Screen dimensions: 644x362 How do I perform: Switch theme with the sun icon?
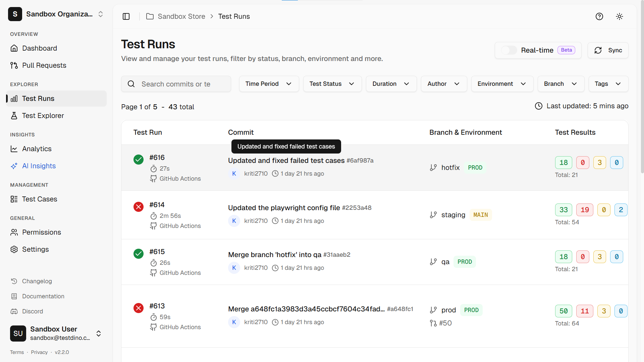[x=619, y=16]
